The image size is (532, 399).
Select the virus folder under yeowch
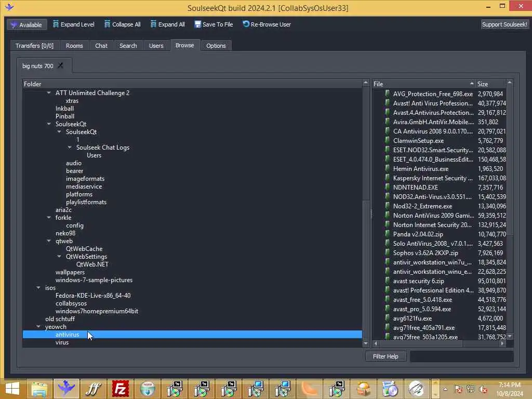point(62,342)
